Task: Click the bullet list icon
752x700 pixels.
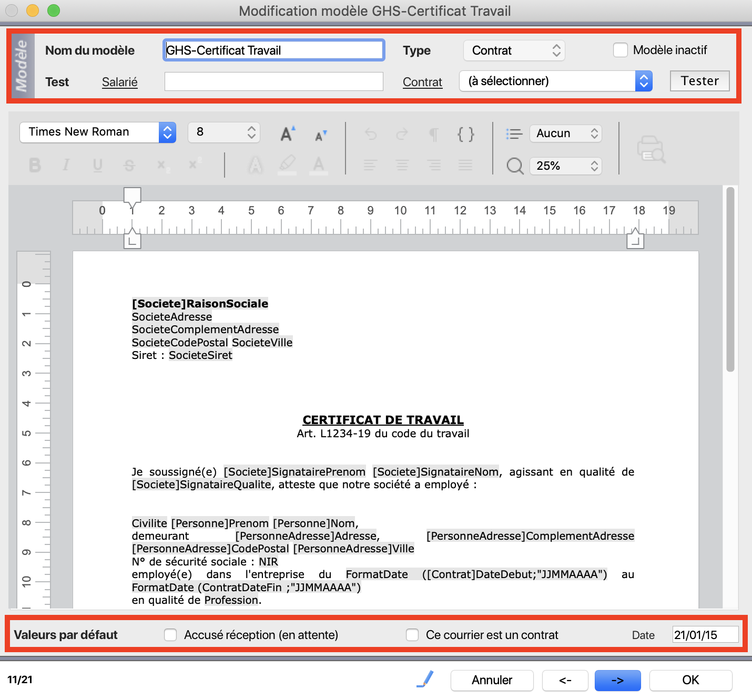Action: 514,134
